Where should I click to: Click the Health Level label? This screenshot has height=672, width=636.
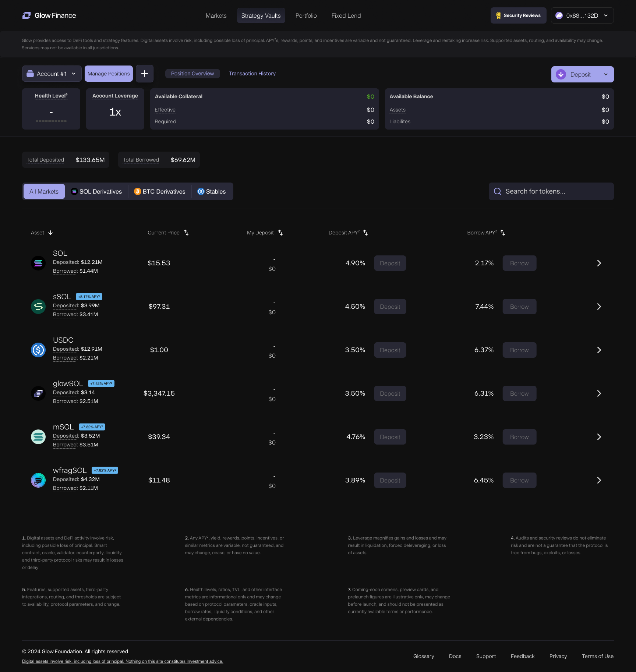(x=51, y=96)
